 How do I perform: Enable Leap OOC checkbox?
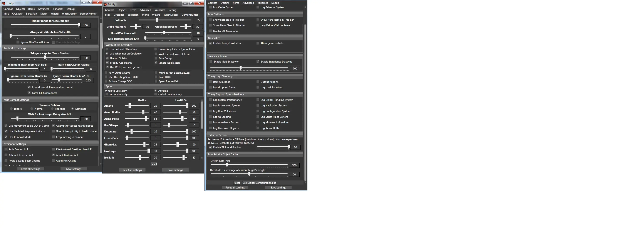click(x=156, y=77)
